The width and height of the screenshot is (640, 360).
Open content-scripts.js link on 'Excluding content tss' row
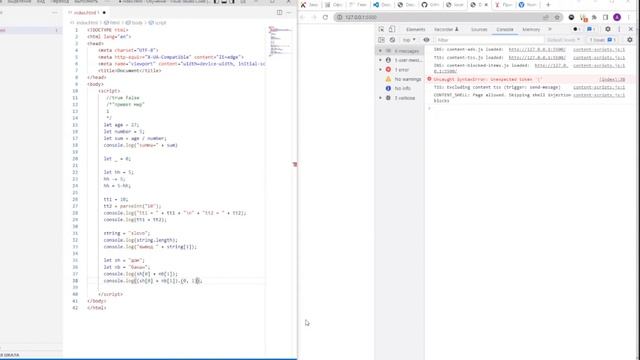(x=599, y=87)
